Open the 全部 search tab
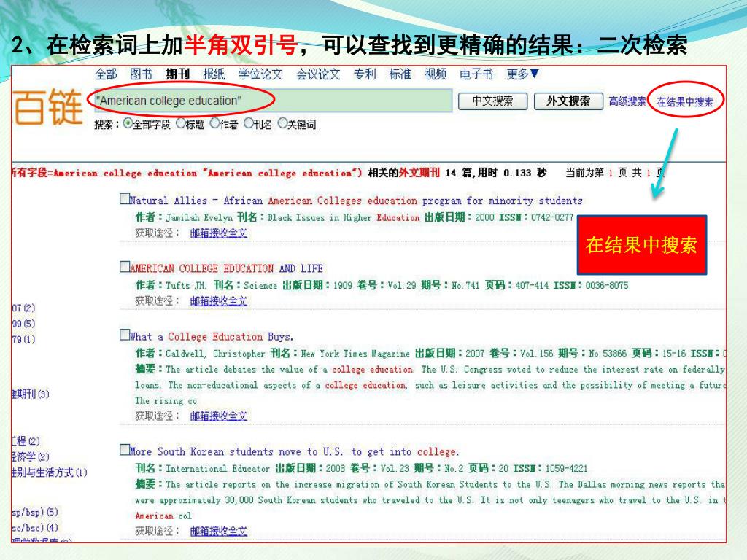Image resolution: width=747 pixels, height=560 pixels. [106, 74]
